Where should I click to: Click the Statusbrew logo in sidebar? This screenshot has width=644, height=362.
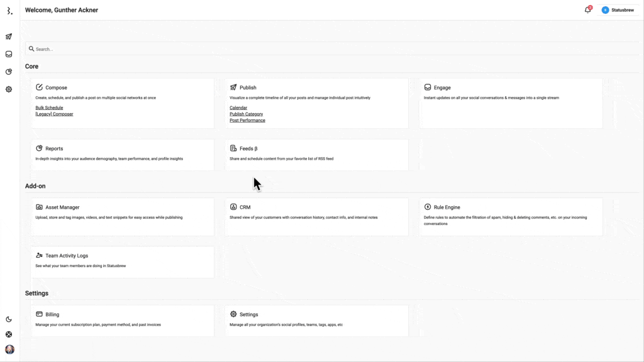[9, 11]
